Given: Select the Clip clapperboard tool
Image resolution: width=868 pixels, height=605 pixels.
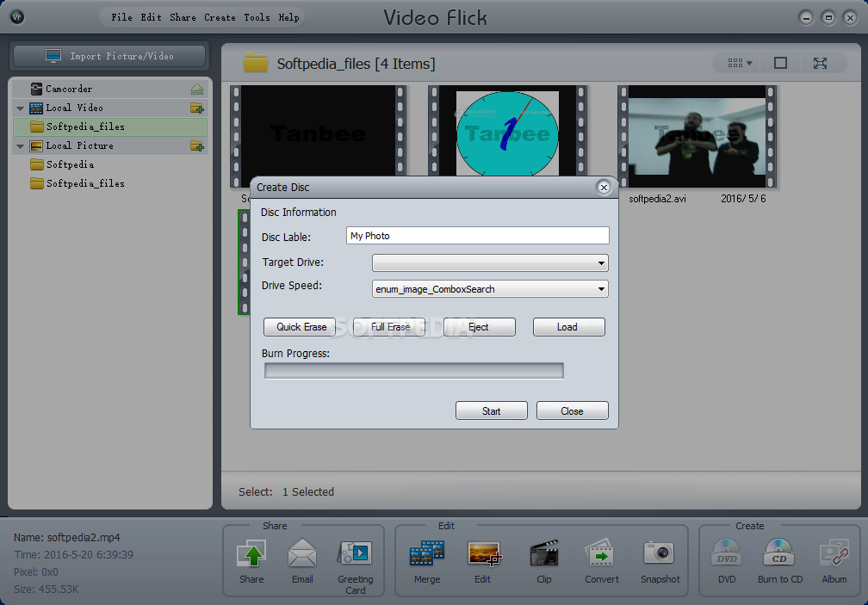Looking at the screenshot, I should [x=543, y=553].
